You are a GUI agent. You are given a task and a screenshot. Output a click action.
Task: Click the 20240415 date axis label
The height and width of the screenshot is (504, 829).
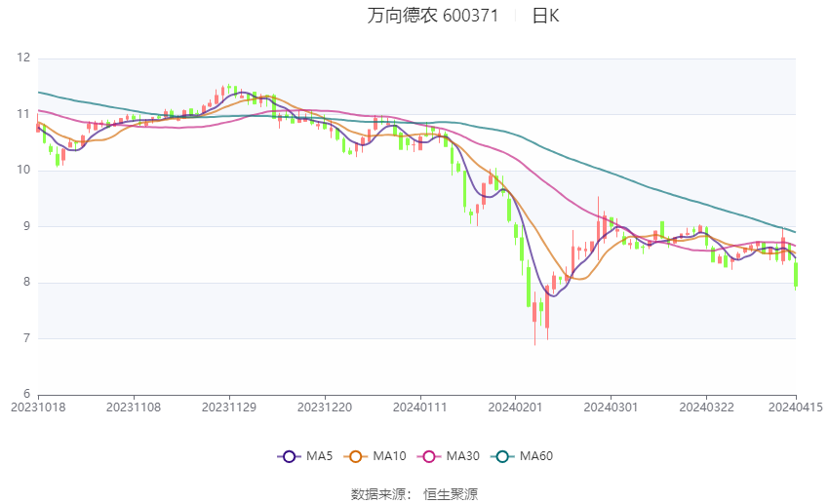tap(795, 407)
